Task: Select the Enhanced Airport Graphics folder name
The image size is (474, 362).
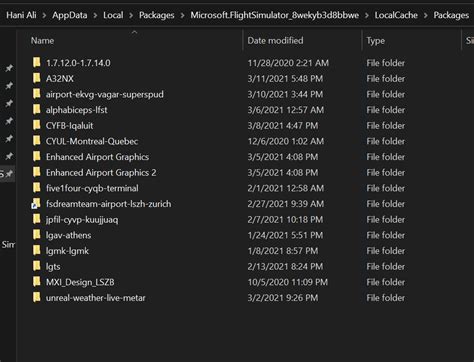Action: (x=97, y=157)
